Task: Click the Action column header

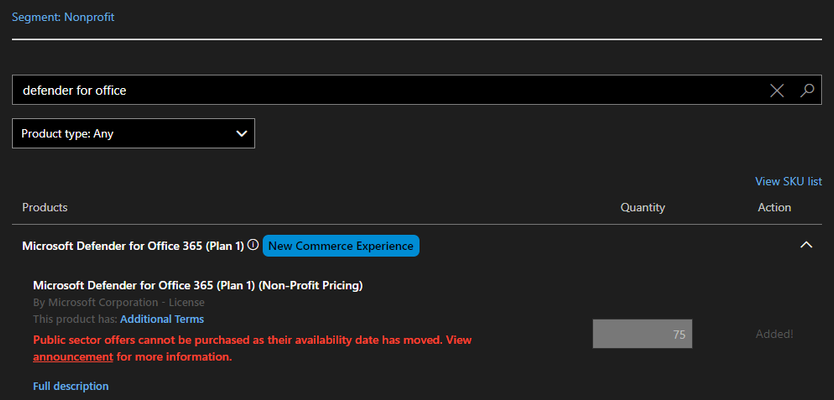Action: [774, 207]
